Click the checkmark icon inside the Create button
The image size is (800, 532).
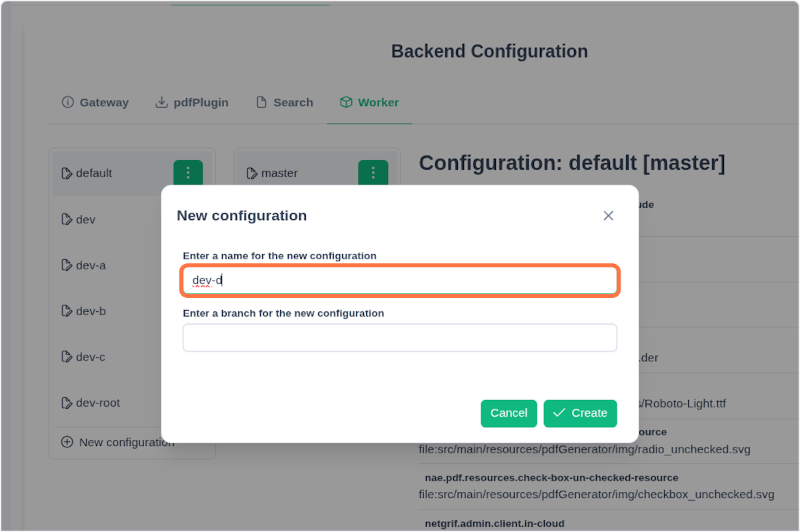pos(560,413)
